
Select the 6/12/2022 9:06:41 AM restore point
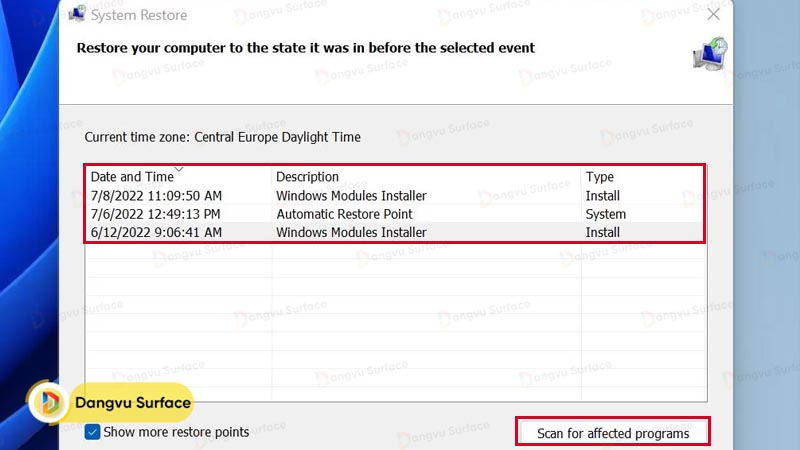tap(156, 232)
